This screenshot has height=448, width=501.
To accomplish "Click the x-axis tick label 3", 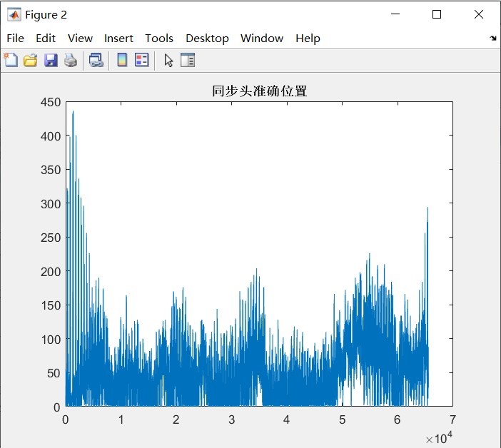I will point(232,419).
